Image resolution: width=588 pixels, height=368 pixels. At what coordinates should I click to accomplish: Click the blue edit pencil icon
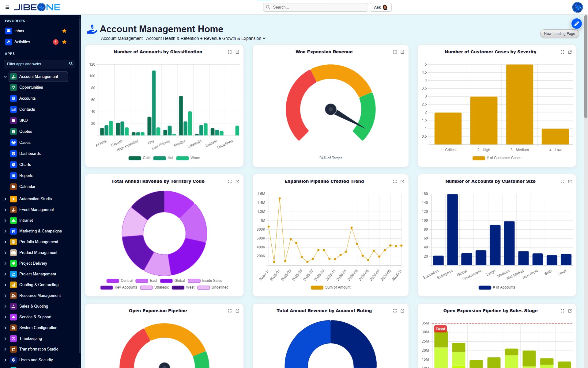click(576, 23)
